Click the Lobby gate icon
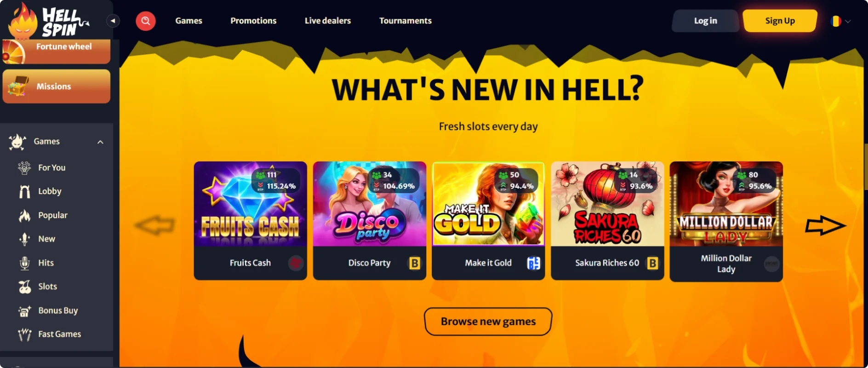The image size is (868, 368). coord(25,191)
